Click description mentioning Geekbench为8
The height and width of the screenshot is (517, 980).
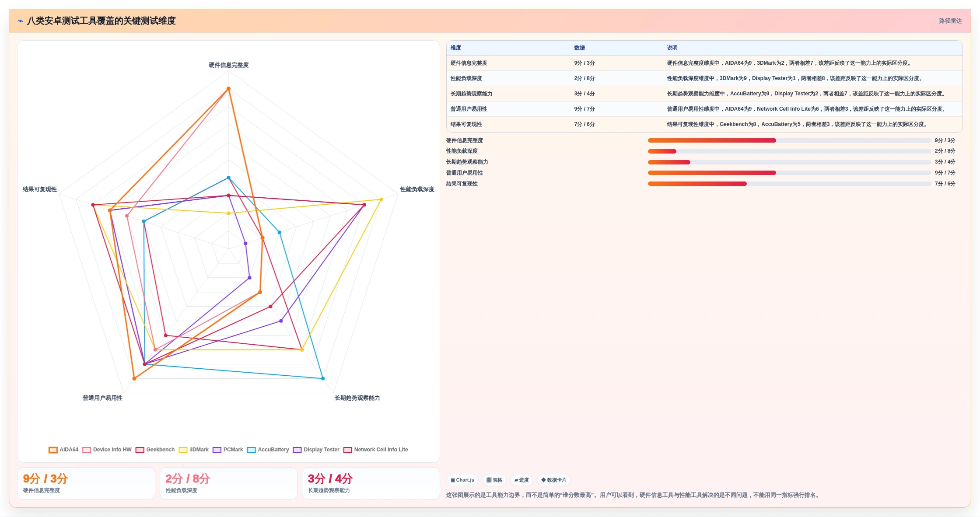[x=798, y=124]
